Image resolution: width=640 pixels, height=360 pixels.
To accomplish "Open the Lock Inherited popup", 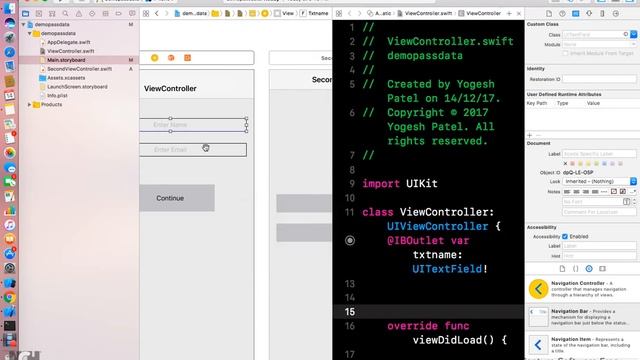I will (x=600, y=181).
